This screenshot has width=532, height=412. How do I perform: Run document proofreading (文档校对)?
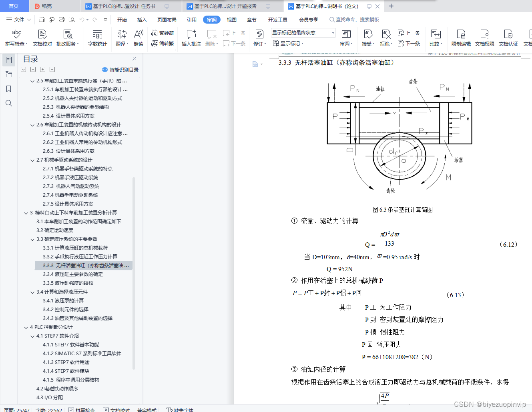(x=42, y=38)
